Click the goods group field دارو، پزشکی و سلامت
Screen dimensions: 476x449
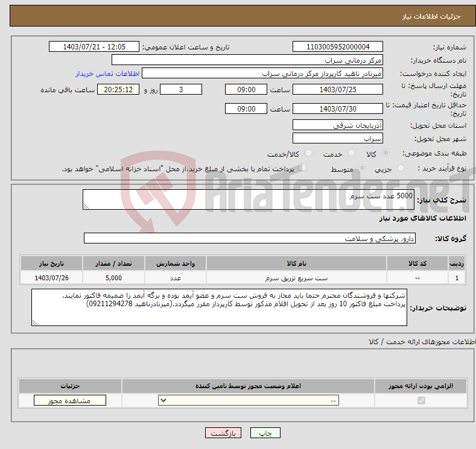(x=250, y=238)
